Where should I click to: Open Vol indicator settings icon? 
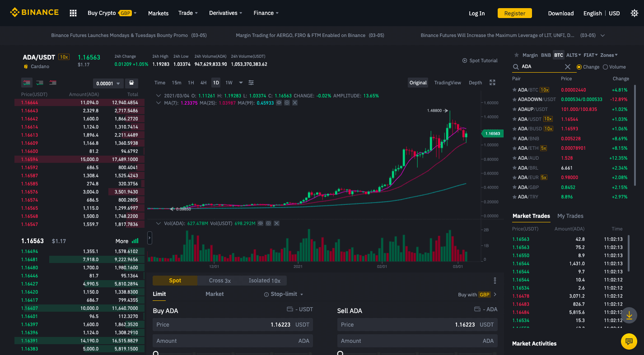[x=268, y=223]
